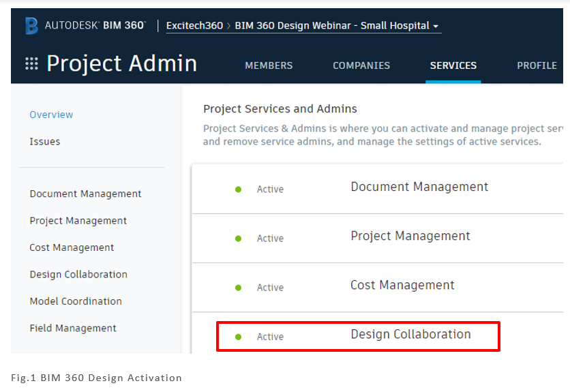Click green status dot for Project Management

coord(238,239)
